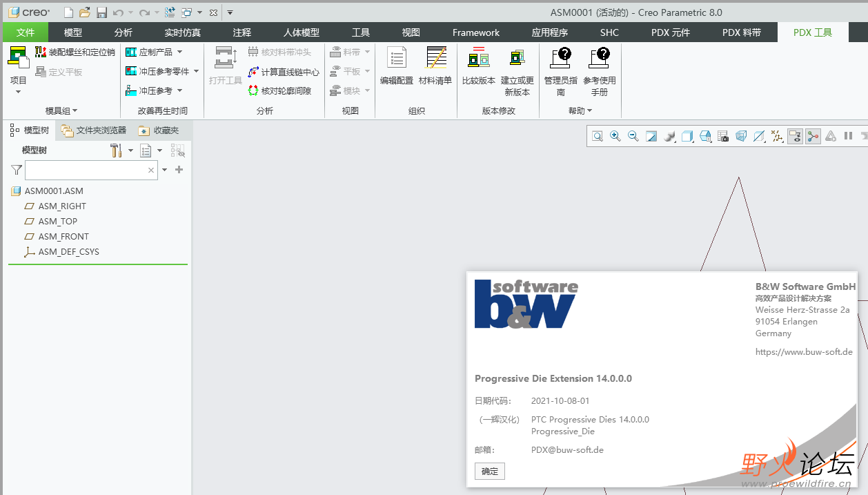The image size is (868, 495).
Task: Toggle the perspective view icon
Action: coord(741,137)
